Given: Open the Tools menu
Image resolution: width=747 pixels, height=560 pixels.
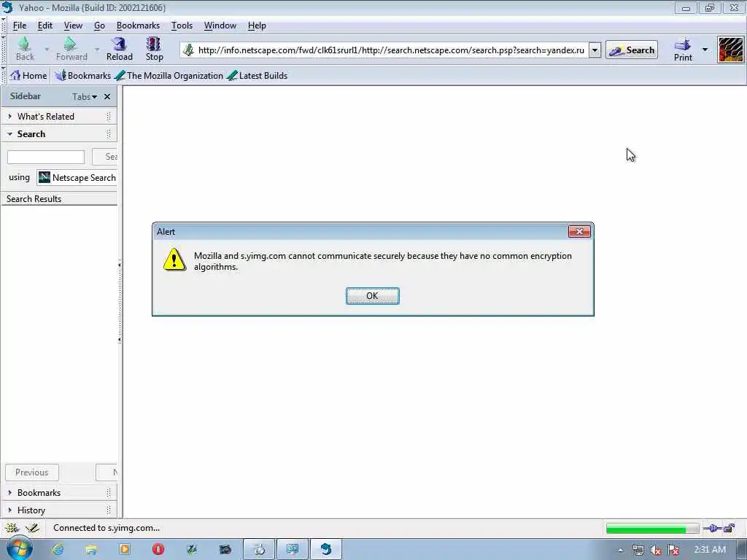Looking at the screenshot, I should [182, 26].
